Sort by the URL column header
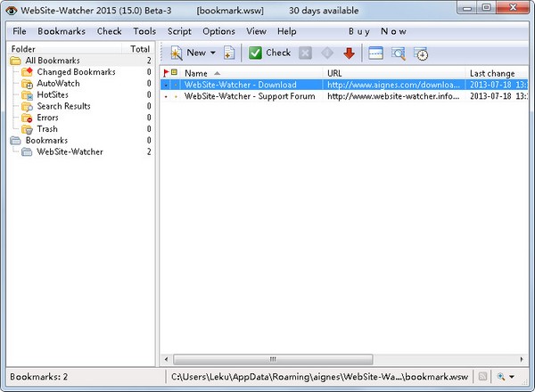 pyautogui.click(x=394, y=73)
